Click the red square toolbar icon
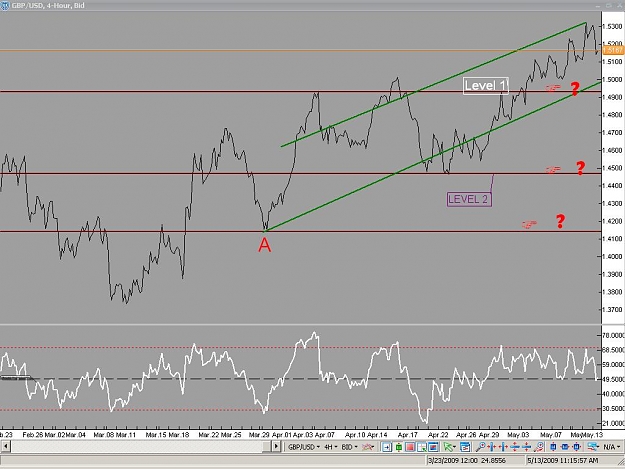625x469 pixels. pos(410,447)
